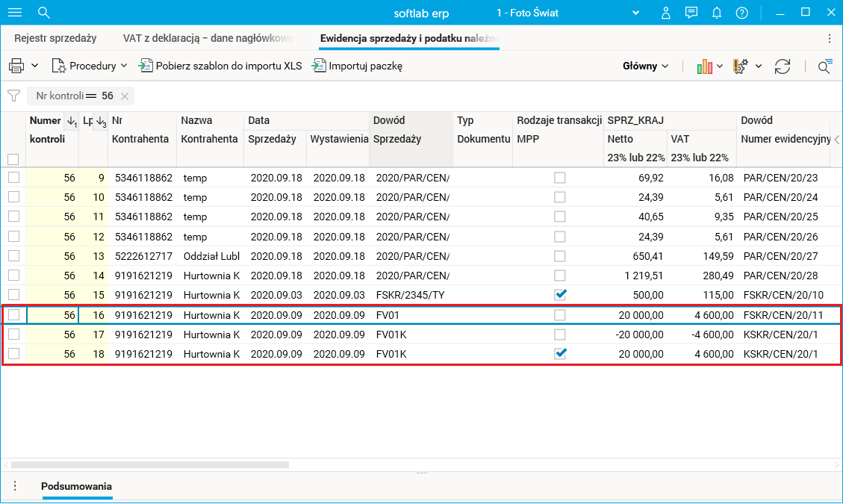Click the notifications bell icon

pyautogui.click(x=717, y=13)
